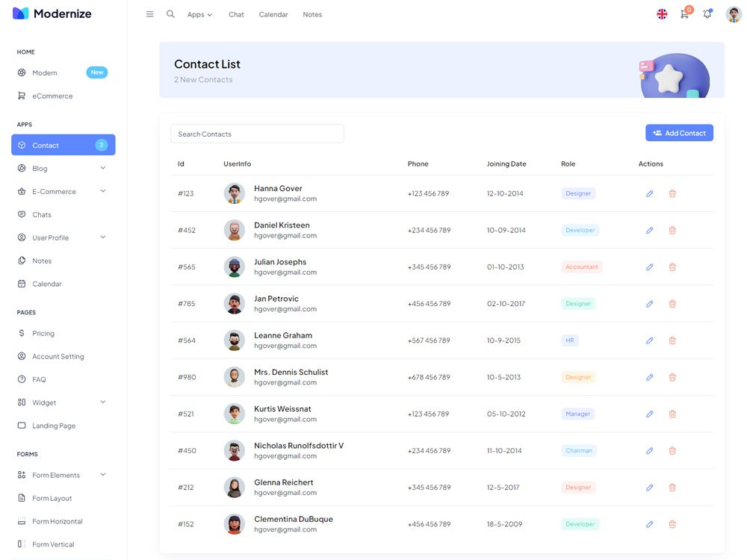Open the shopping cart icon

pos(684,14)
